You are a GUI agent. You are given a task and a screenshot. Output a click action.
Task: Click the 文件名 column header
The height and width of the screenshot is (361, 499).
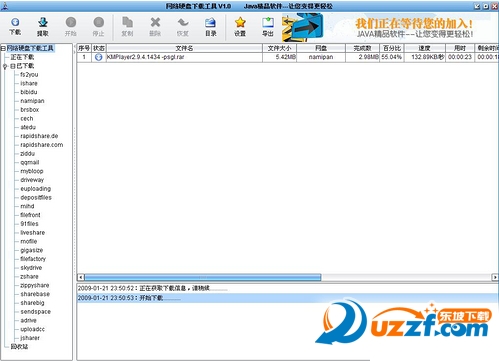click(184, 48)
